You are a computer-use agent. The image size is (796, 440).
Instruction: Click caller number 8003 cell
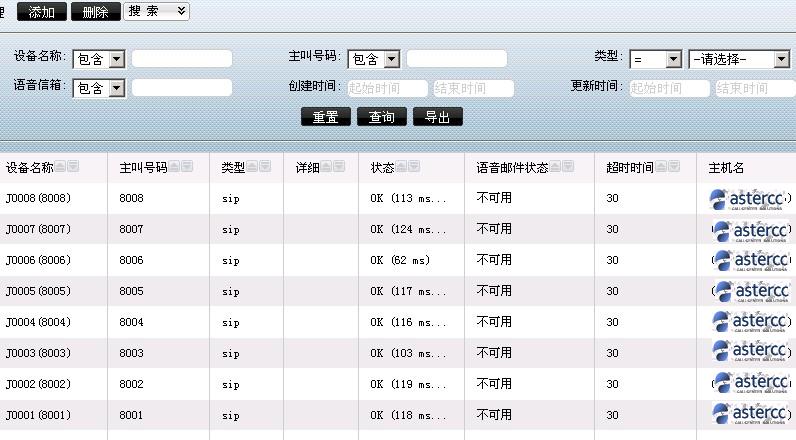(x=131, y=353)
